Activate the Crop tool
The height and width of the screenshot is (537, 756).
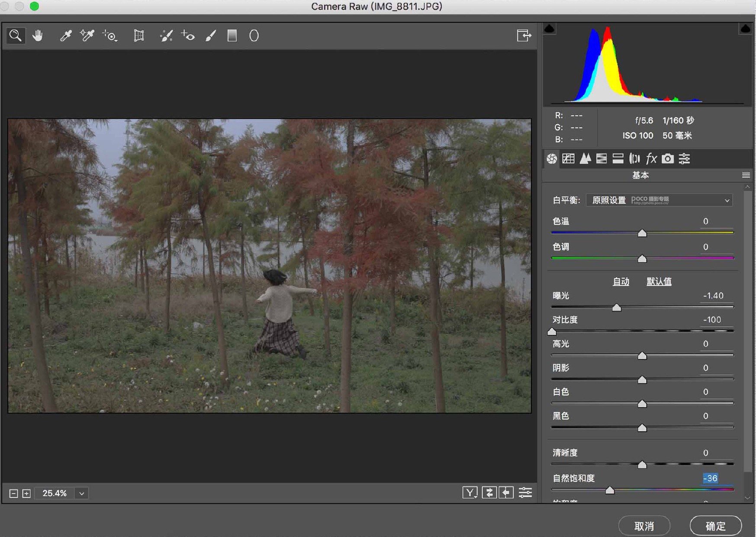tap(138, 35)
